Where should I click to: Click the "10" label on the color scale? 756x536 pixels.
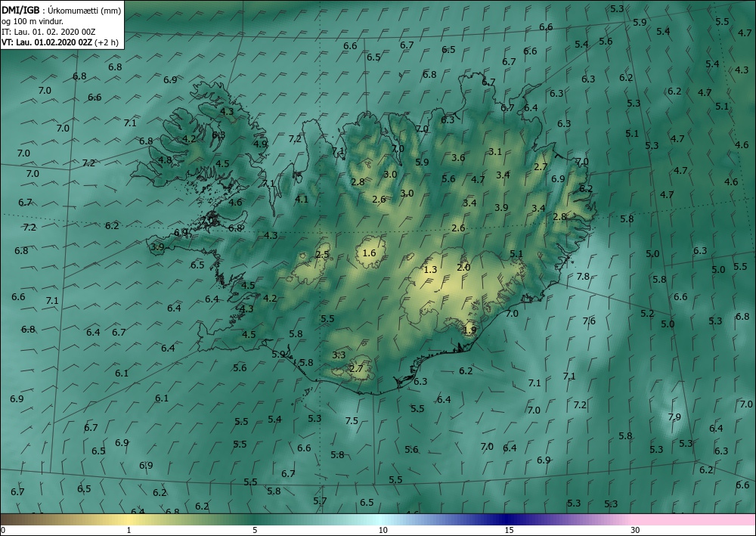pos(383,530)
